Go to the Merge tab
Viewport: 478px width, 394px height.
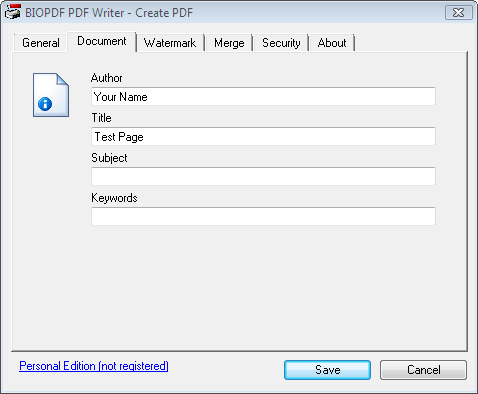pos(229,43)
